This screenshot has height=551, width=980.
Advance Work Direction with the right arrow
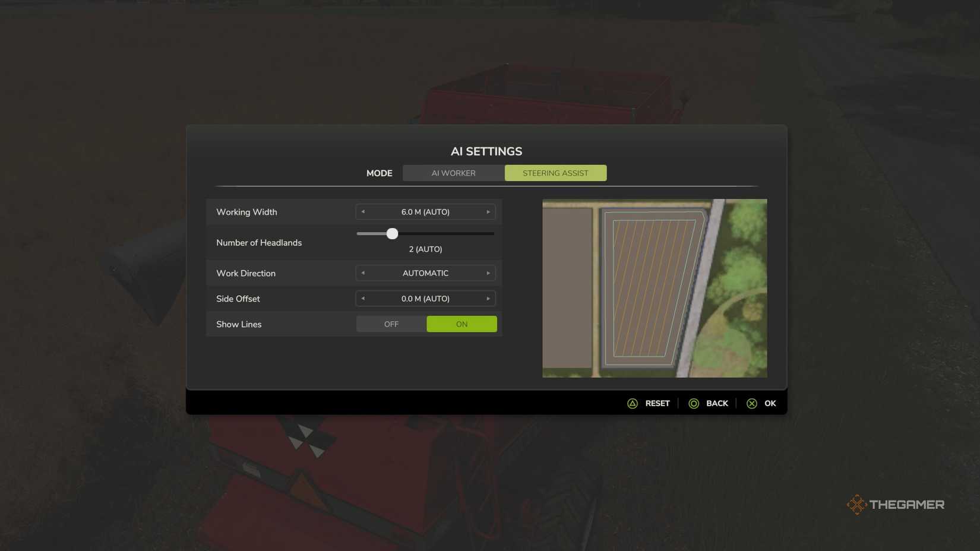(x=489, y=273)
